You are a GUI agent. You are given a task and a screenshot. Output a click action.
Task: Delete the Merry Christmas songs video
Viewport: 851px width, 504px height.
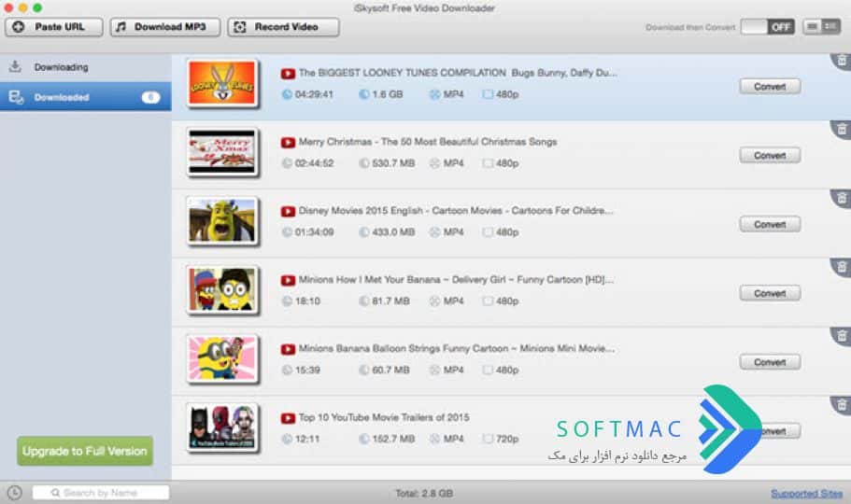pyautogui.click(x=842, y=129)
